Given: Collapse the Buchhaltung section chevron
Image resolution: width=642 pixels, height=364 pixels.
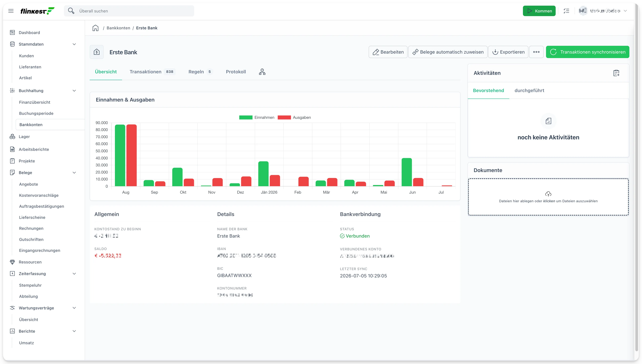Looking at the screenshot, I should coord(74,91).
